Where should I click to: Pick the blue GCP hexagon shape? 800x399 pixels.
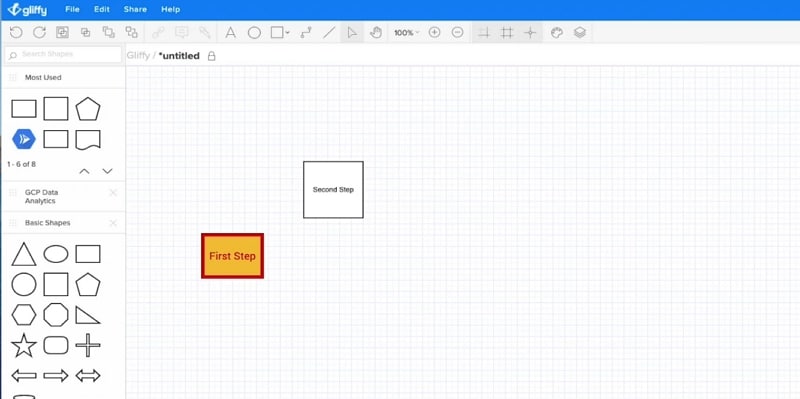pyautogui.click(x=24, y=139)
